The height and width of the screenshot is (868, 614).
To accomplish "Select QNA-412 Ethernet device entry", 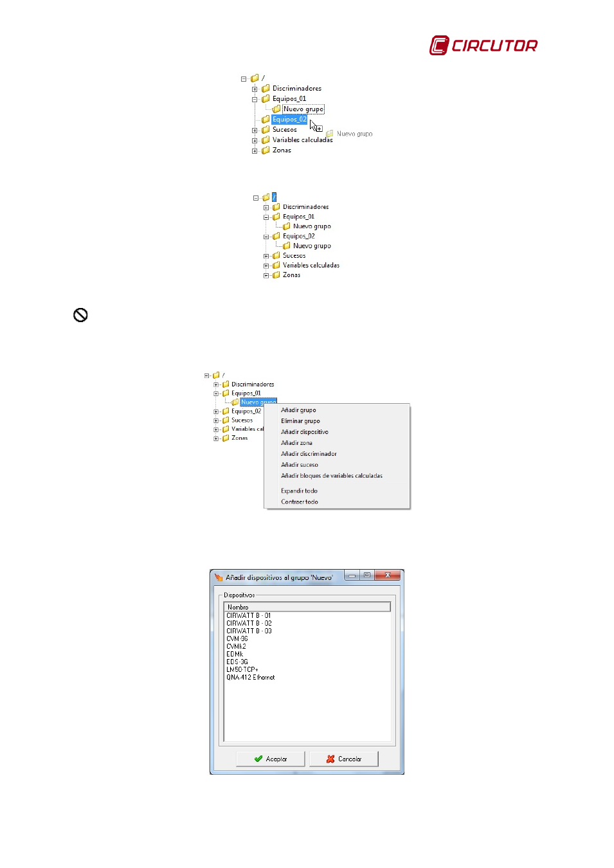I will tap(250, 677).
